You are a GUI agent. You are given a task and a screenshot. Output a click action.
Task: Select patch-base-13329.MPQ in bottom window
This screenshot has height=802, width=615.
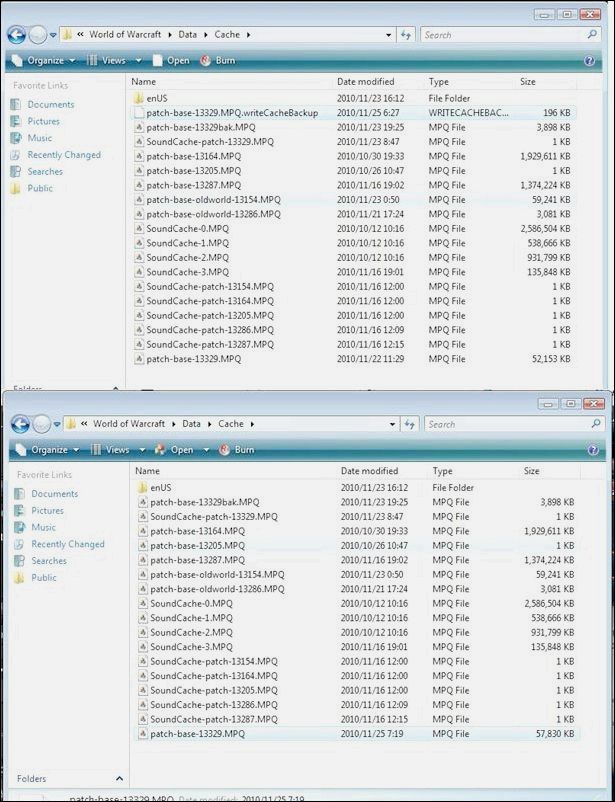tap(357, 733)
